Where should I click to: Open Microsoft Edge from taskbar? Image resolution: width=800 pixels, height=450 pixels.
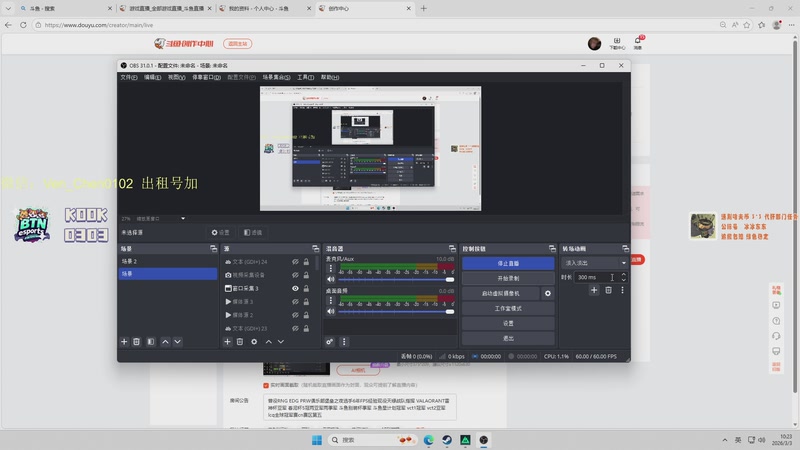[429, 440]
